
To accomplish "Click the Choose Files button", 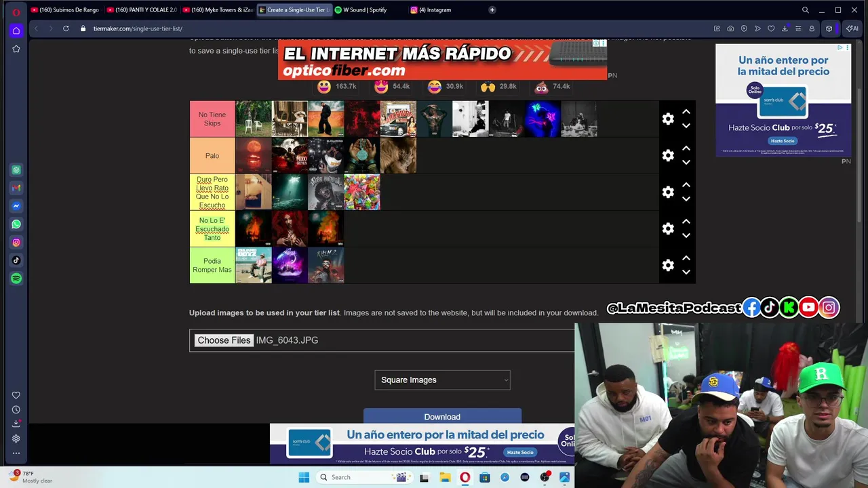I will [x=224, y=340].
